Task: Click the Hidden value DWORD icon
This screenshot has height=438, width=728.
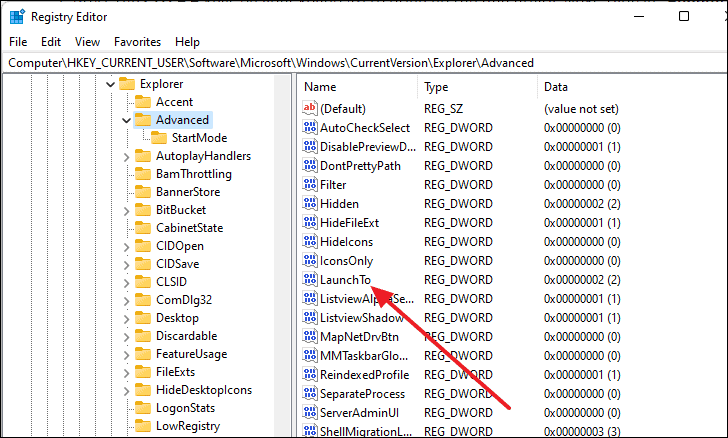Action: (310, 203)
